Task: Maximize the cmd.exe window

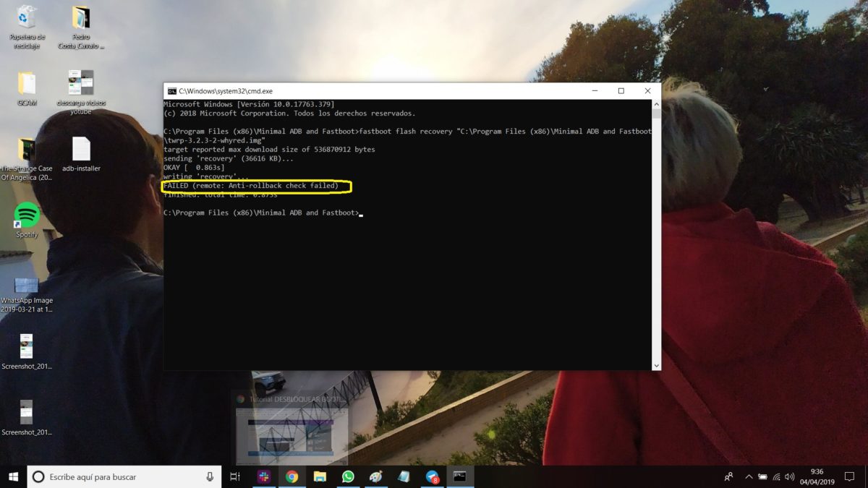Action: tap(621, 91)
